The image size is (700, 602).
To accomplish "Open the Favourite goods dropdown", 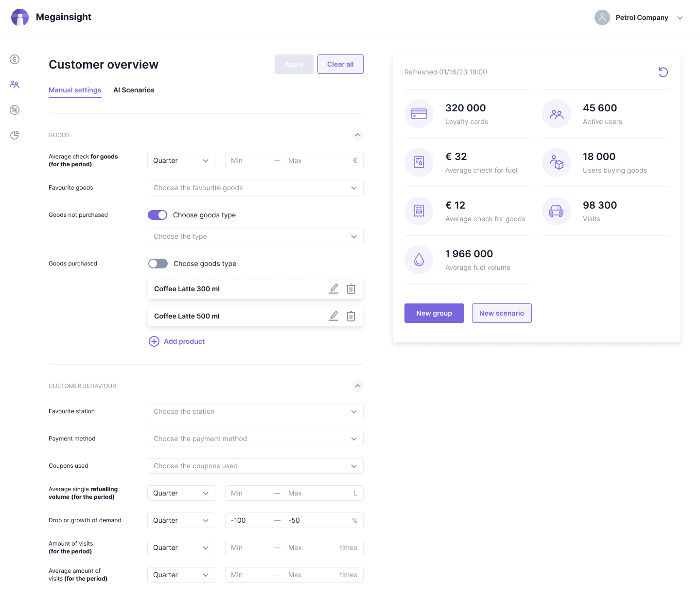I will (x=255, y=188).
